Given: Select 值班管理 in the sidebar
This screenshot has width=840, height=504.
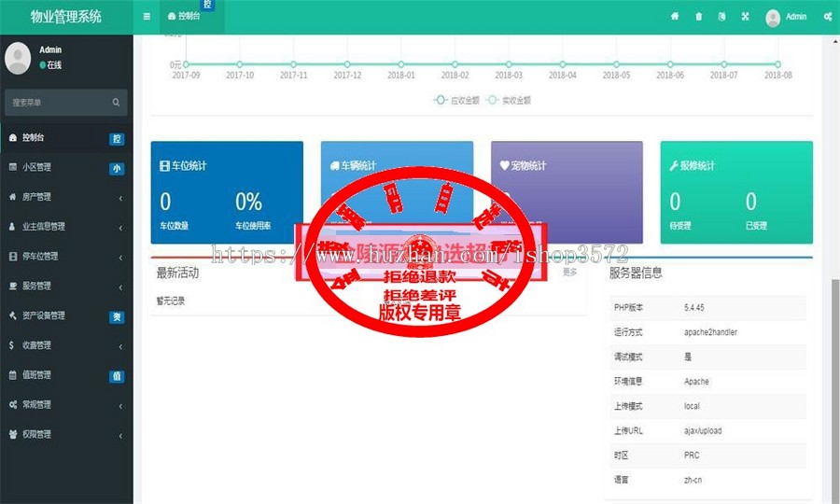Looking at the screenshot, I should [x=66, y=375].
